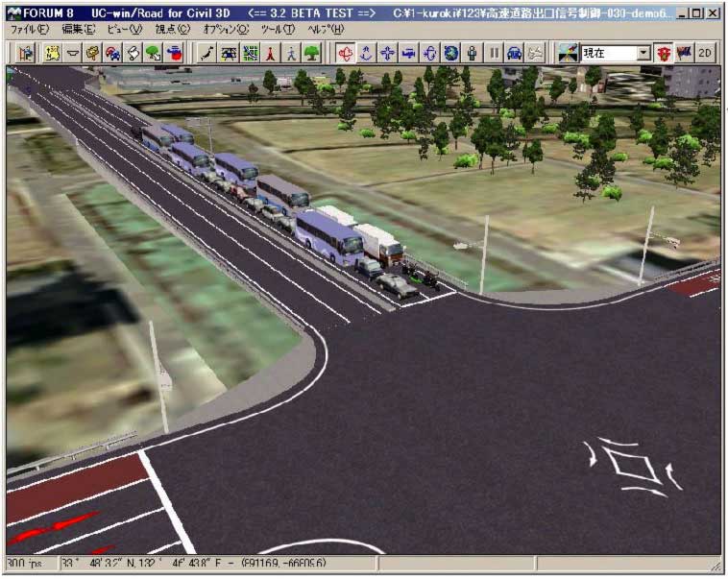Minimize the UC-win/Road window
The height and width of the screenshot is (579, 728).
(682, 13)
